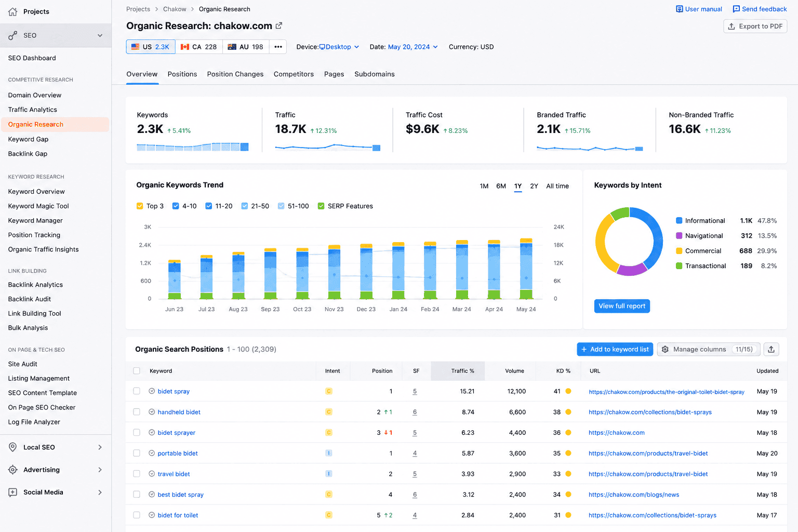Click the Export to PDF button
Image resolution: width=798 pixels, height=532 pixels.
(755, 26)
